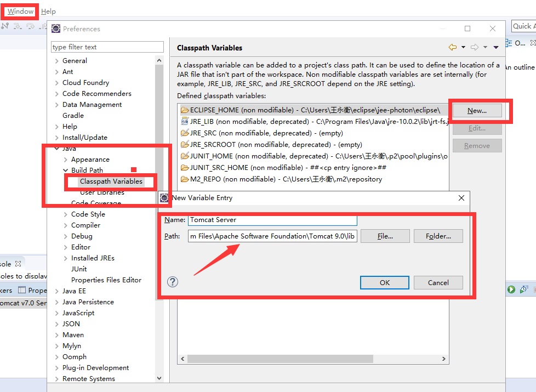Click the variables list scrollbar left arrow
Viewport: 536px width, 392px height.
point(183,359)
